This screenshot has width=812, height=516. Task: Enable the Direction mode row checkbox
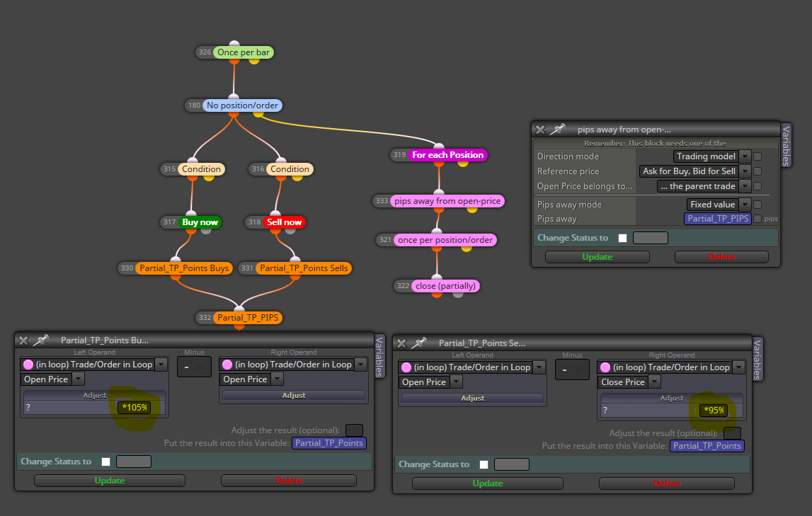[x=757, y=156]
